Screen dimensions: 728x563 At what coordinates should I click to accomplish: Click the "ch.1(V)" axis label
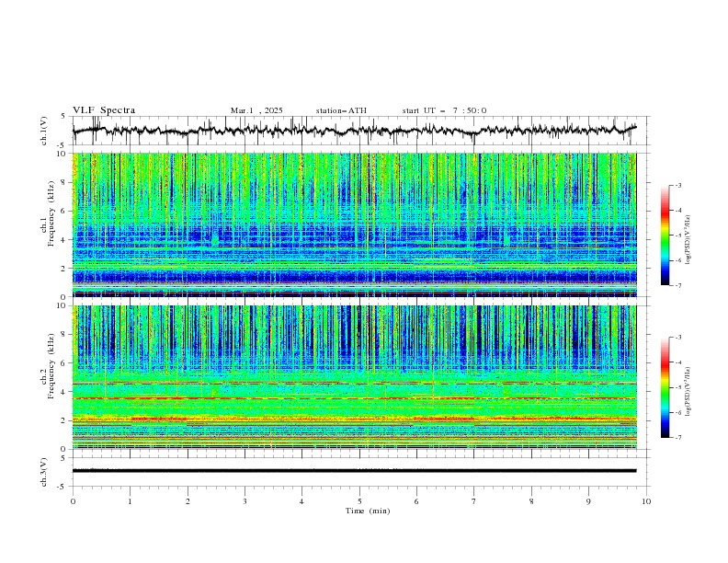[x=44, y=131]
